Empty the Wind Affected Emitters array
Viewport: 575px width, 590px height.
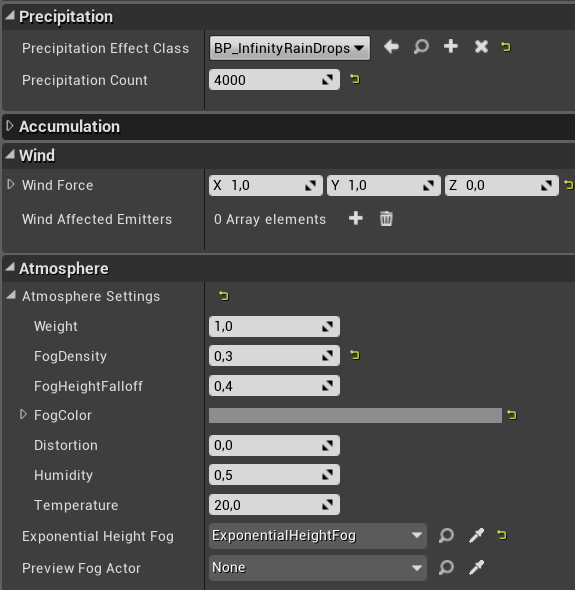tap(386, 219)
